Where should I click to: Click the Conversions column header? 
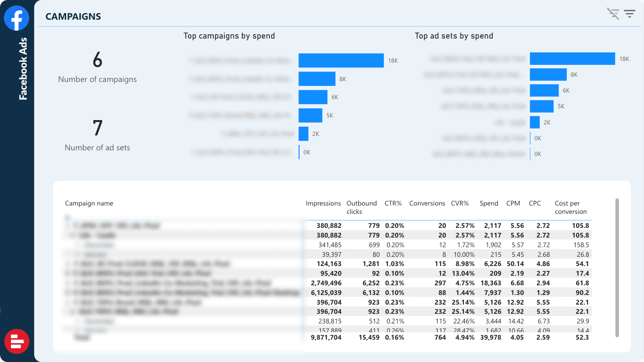click(x=427, y=203)
